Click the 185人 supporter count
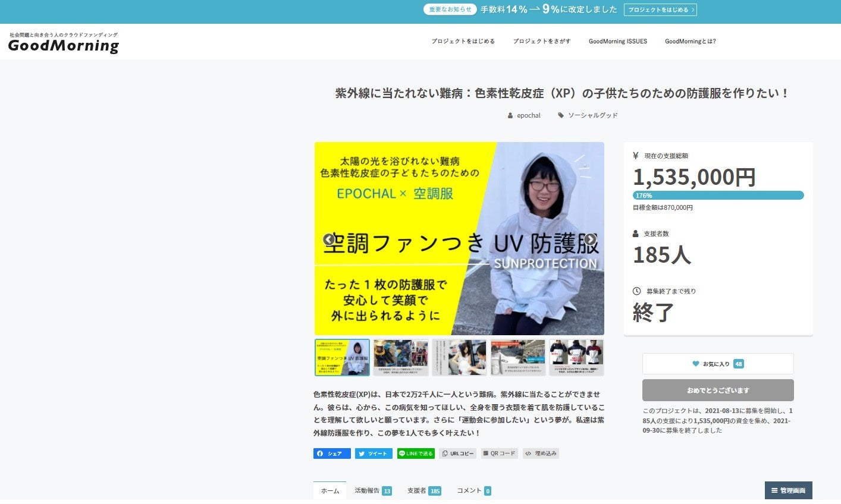This screenshot has height=504, width=841. coord(662,255)
